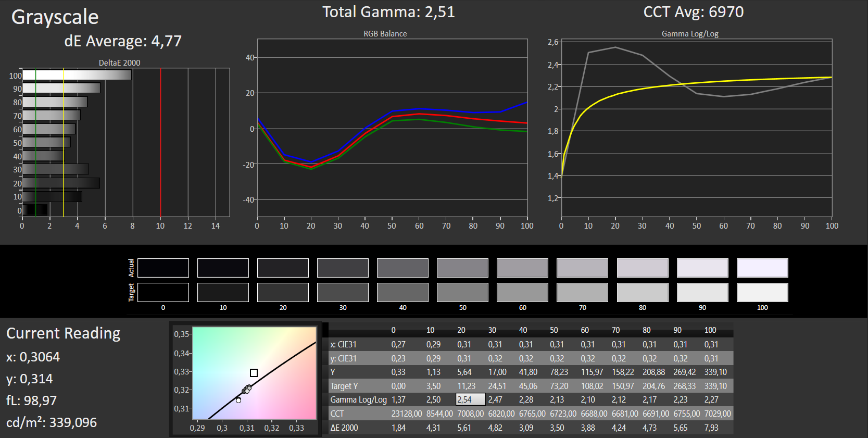Viewport: 868px width, 438px height.
Task: Select the y: 0,314 reading
Action: click(x=29, y=379)
